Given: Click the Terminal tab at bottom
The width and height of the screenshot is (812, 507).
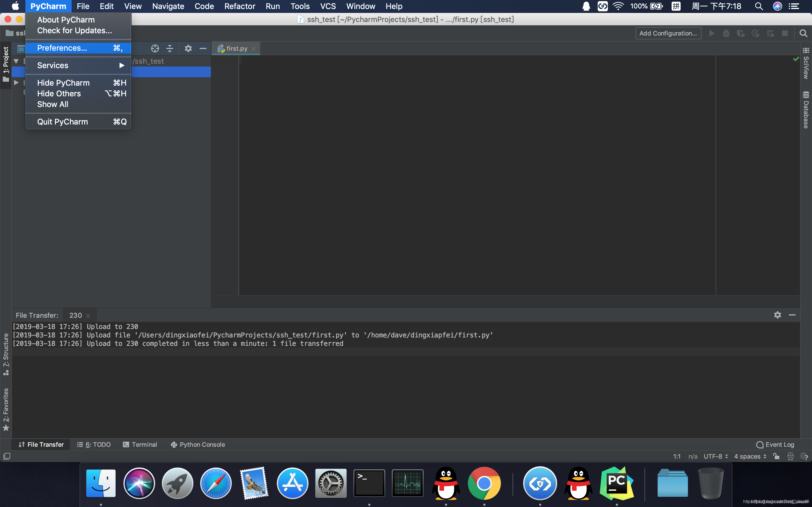Looking at the screenshot, I should tap(144, 444).
